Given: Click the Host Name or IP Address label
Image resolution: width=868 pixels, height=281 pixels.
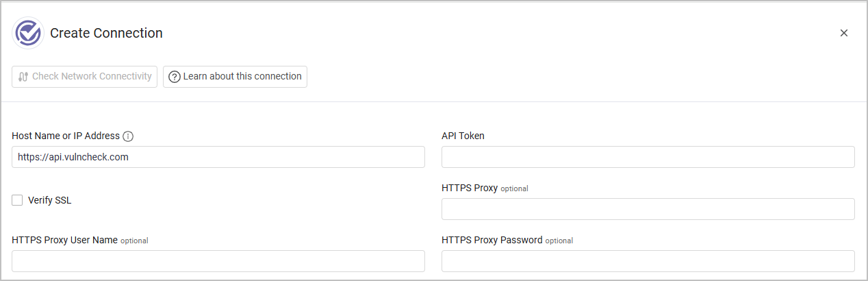Looking at the screenshot, I should click(x=66, y=136).
